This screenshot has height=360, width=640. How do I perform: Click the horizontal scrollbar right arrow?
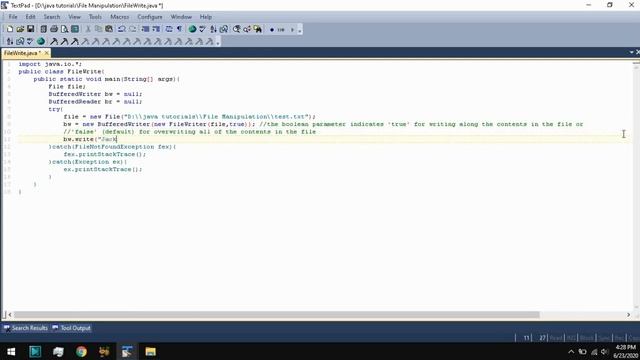click(x=629, y=315)
